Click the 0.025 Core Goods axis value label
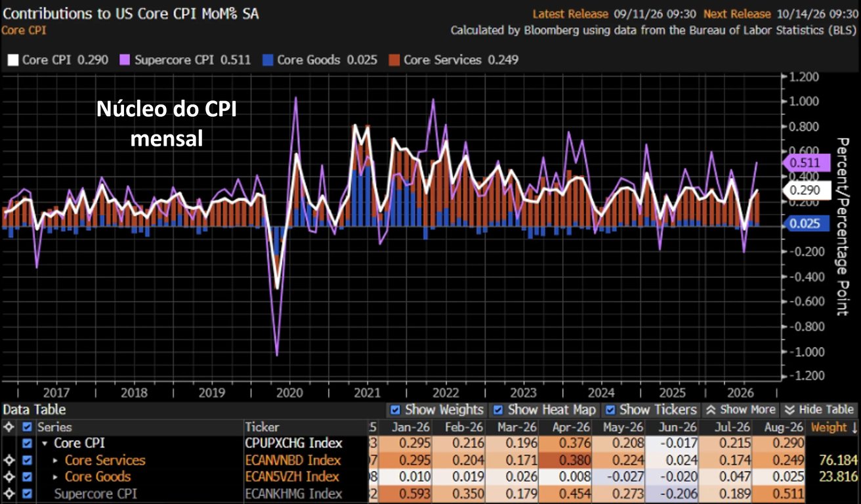Image resolution: width=861 pixels, height=504 pixels. tap(807, 224)
